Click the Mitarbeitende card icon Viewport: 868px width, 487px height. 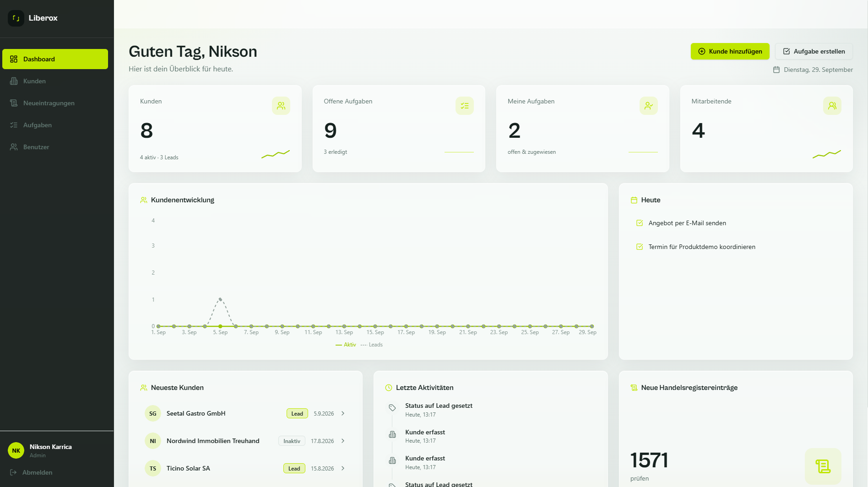tap(832, 106)
